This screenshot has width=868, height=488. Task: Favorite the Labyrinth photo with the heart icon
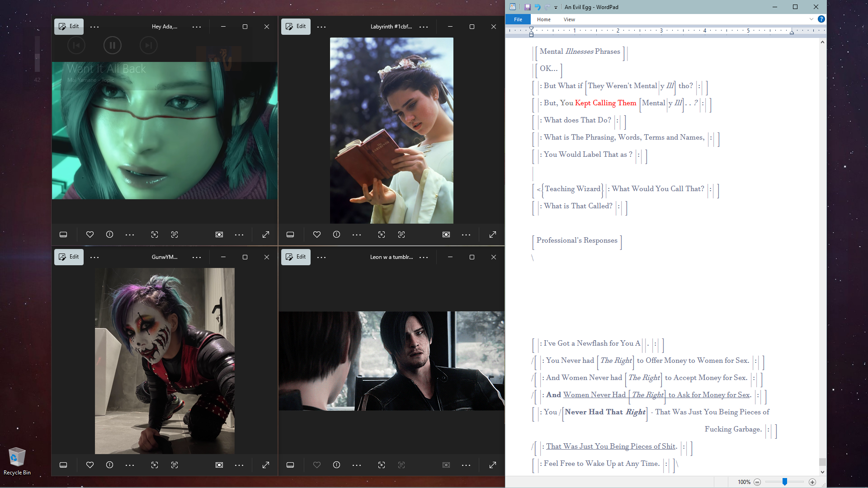click(x=317, y=235)
